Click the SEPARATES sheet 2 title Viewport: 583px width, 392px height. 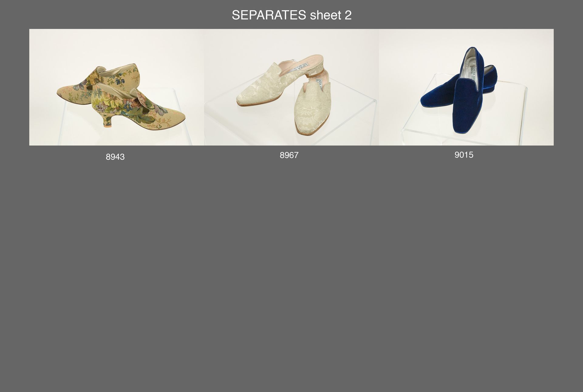coord(291,15)
